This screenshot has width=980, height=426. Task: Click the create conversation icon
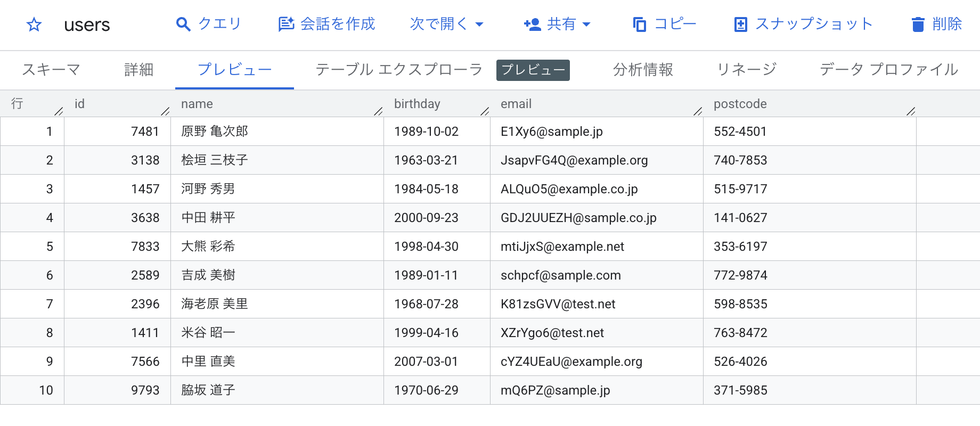(287, 24)
